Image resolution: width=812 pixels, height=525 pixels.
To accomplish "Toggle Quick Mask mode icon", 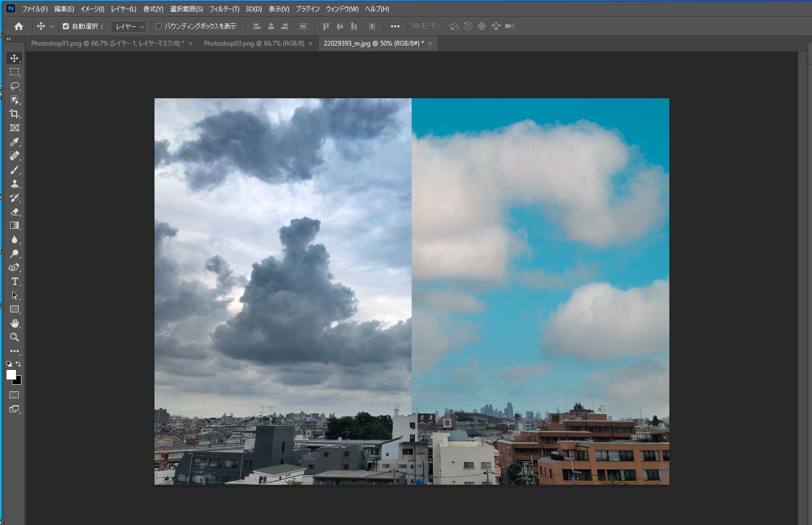I will tap(14, 395).
